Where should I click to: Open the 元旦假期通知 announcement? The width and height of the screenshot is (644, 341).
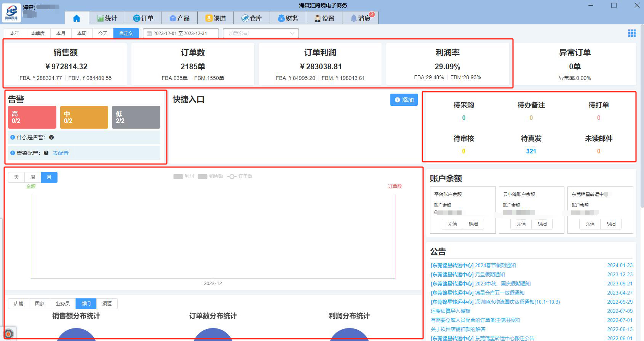(x=468, y=274)
